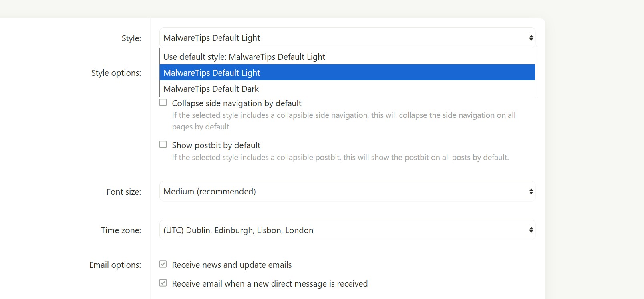The height and width of the screenshot is (299, 644).
Task: Click the Style dropdown arrow icon
Action: [531, 38]
